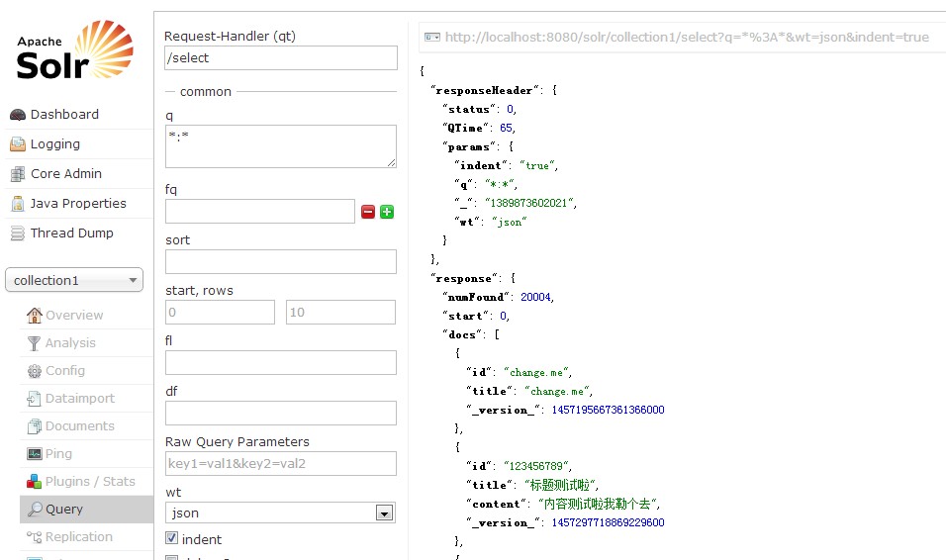Click the QTime value 65

pyautogui.click(x=507, y=128)
